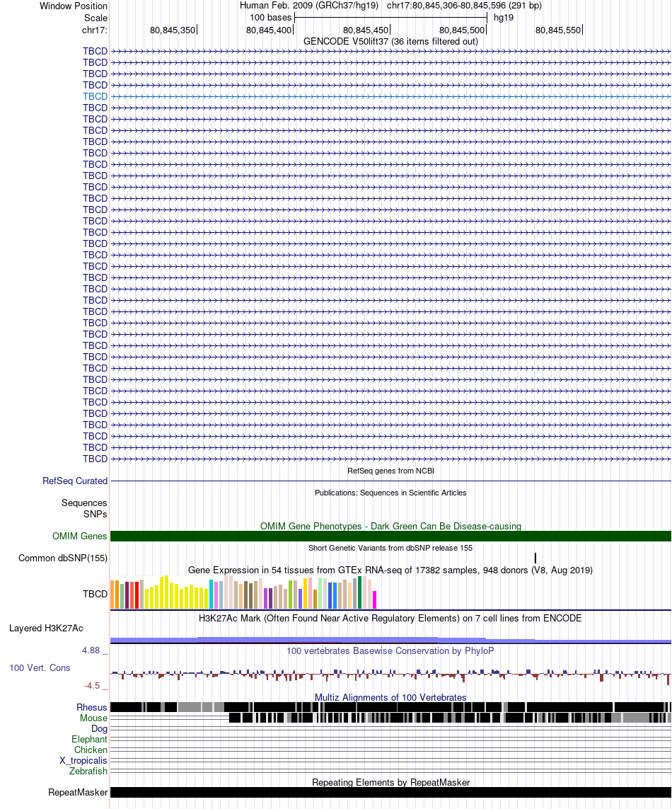Image resolution: width=672 pixels, height=809 pixels.
Task: Click the magenta bar in GTEx chart
Action: pyautogui.click(x=374, y=600)
